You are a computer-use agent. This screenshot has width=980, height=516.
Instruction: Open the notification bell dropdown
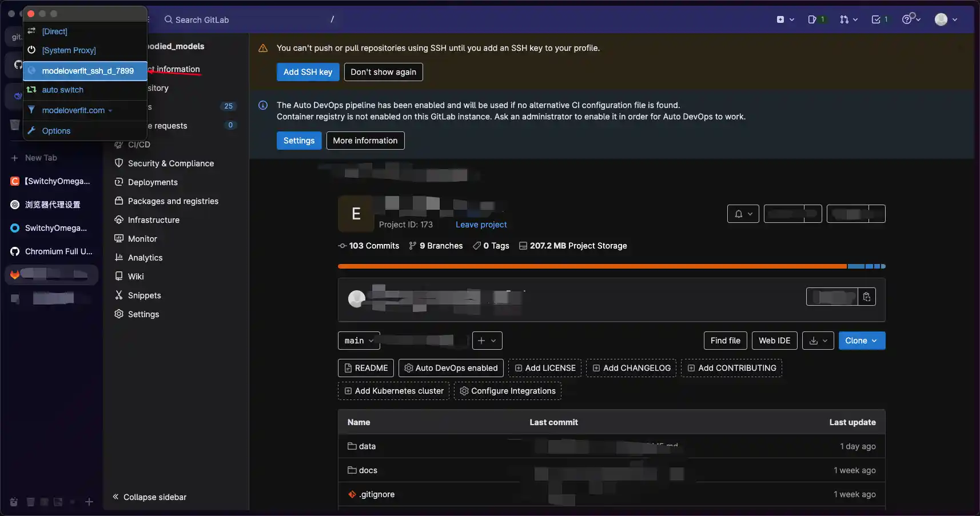coord(743,214)
